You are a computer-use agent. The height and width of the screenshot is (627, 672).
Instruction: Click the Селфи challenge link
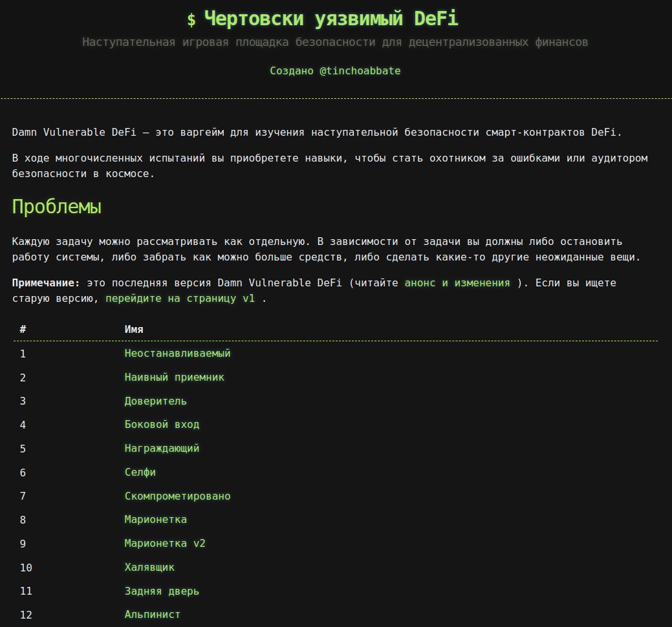click(140, 473)
